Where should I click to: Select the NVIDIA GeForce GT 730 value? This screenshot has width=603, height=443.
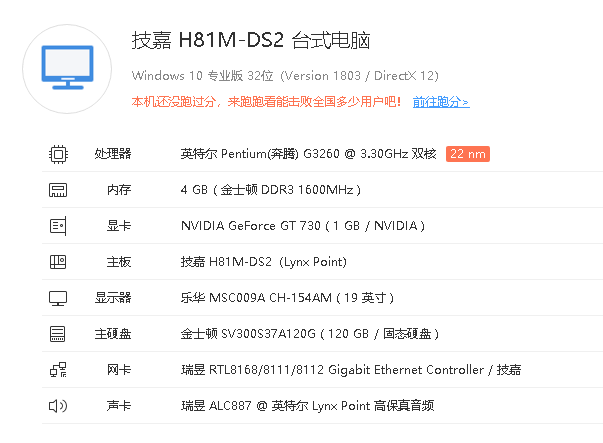tap(303, 226)
